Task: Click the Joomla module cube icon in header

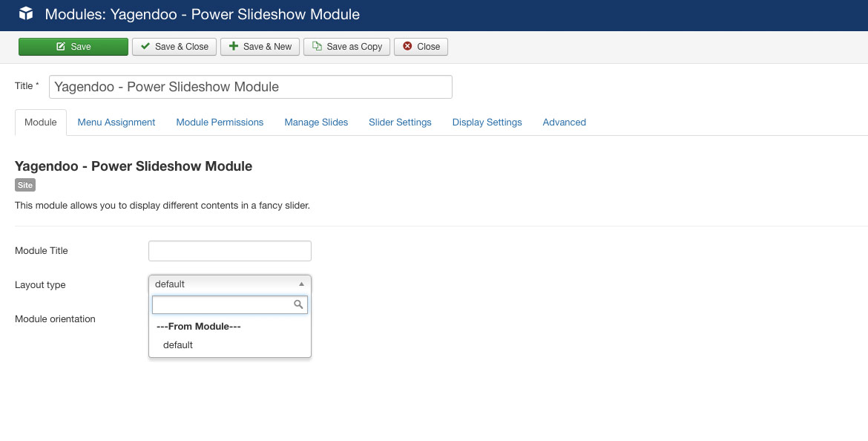Action: (26, 14)
